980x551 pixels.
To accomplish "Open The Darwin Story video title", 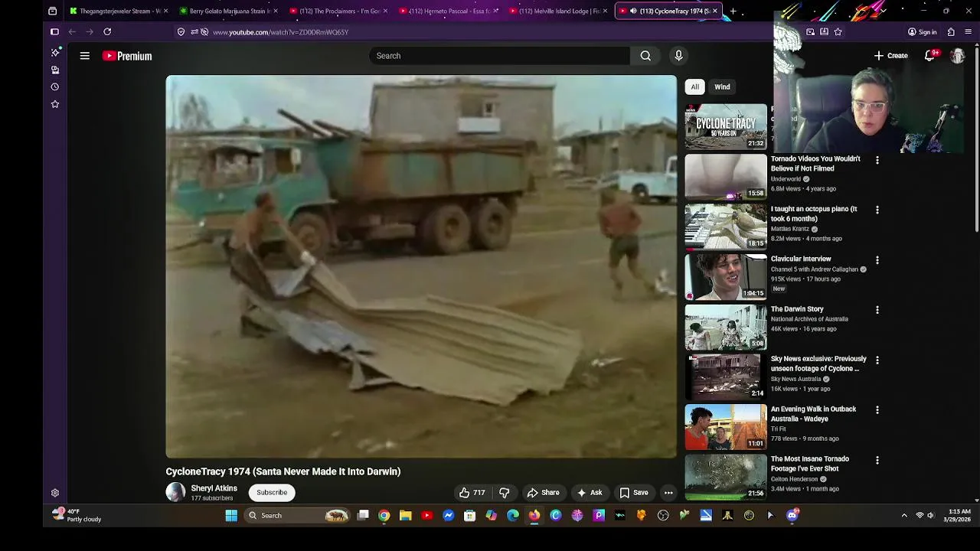I will pyautogui.click(x=797, y=309).
